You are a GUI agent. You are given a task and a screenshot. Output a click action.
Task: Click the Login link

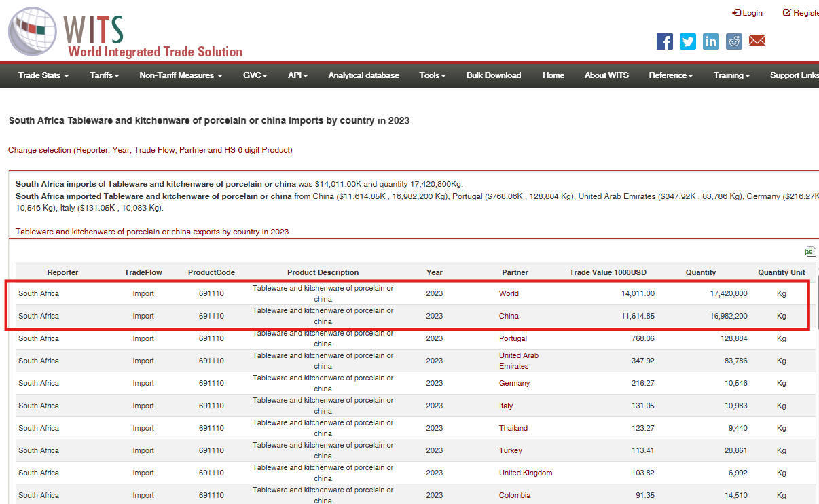(x=747, y=13)
